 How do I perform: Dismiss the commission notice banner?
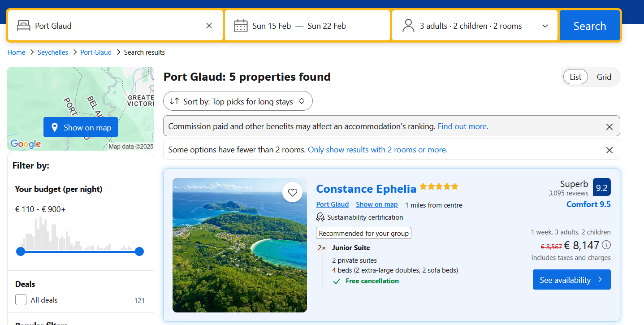[609, 127]
